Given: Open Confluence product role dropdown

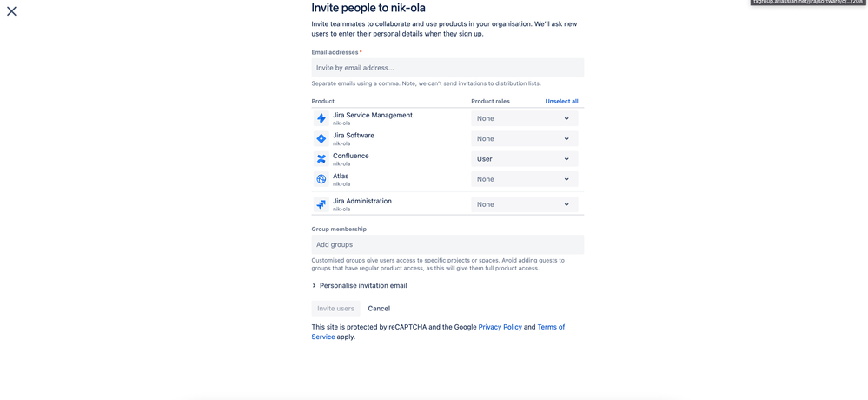Looking at the screenshot, I should point(524,159).
